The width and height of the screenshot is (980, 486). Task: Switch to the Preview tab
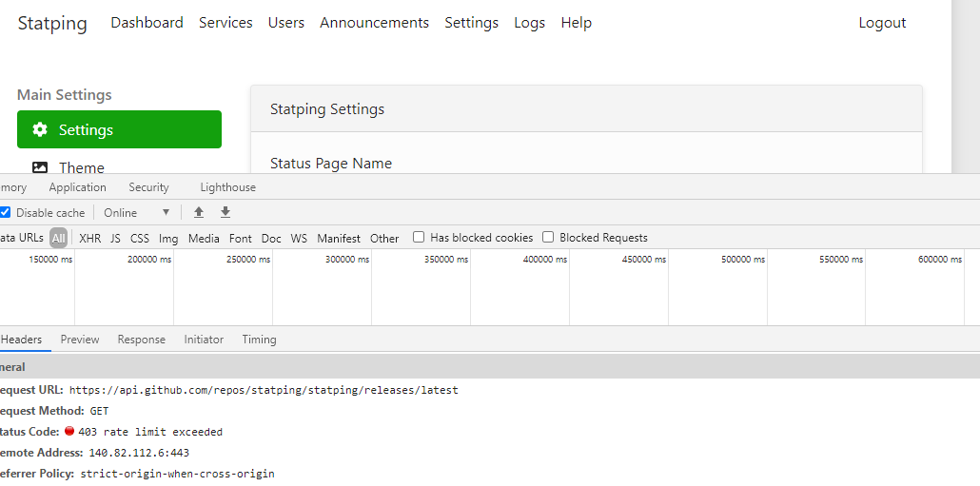pos(80,340)
